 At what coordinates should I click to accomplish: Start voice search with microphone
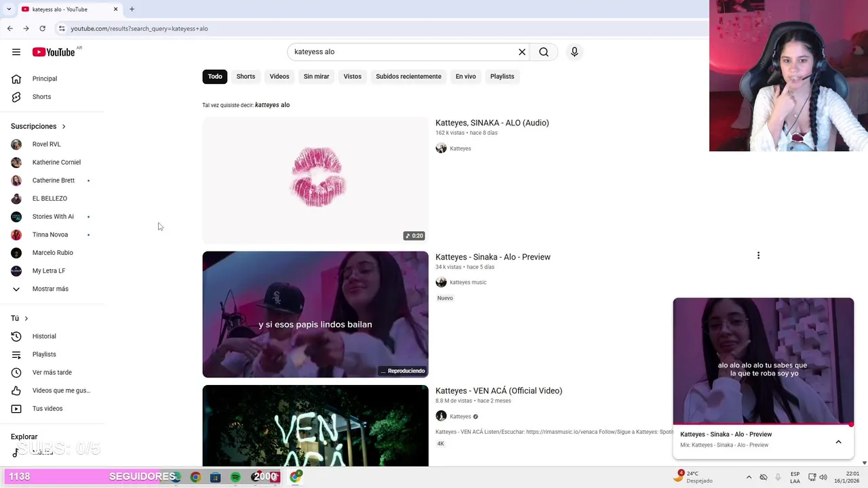(574, 52)
